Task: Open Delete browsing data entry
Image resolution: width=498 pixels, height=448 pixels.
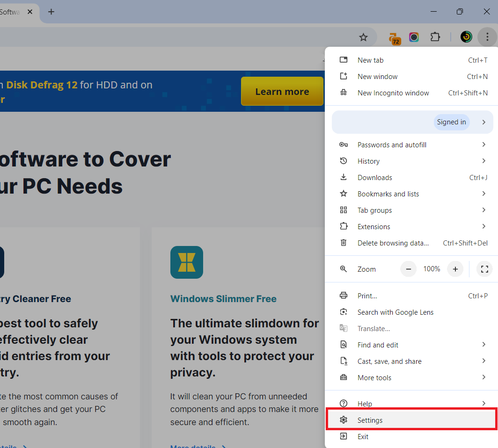Action: [x=411, y=243]
